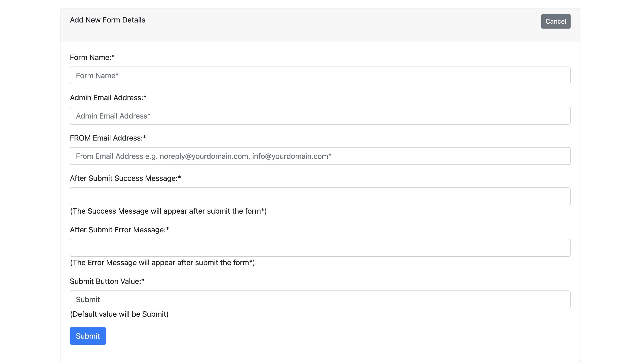Click the noreply@yourdomain.com placeholder example text
The width and height of the screenshot is (617, 364).
click(x=204, y=156)
